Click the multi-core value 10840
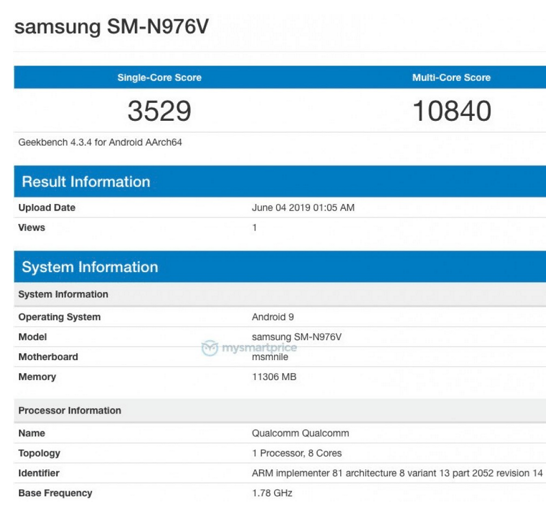 [x=452, y=111]
